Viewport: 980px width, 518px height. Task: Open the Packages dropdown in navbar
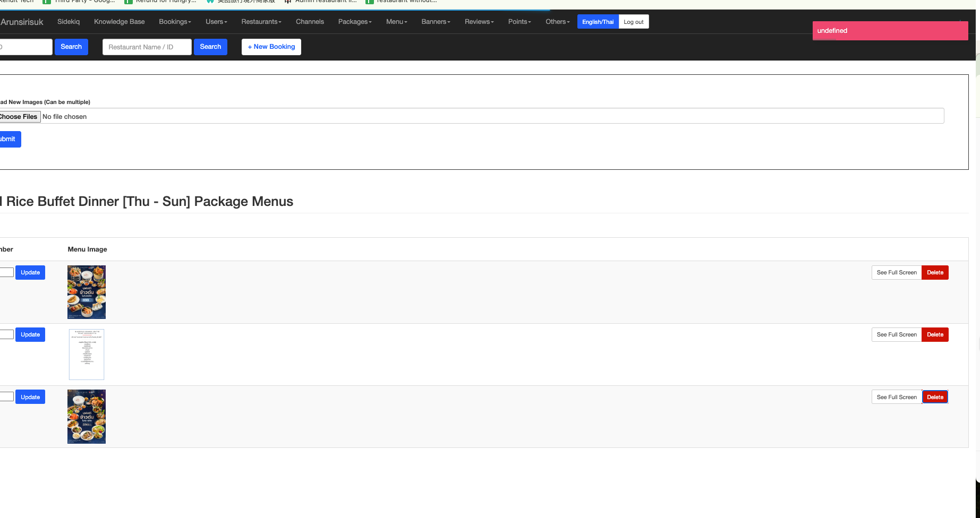[354, 22]
